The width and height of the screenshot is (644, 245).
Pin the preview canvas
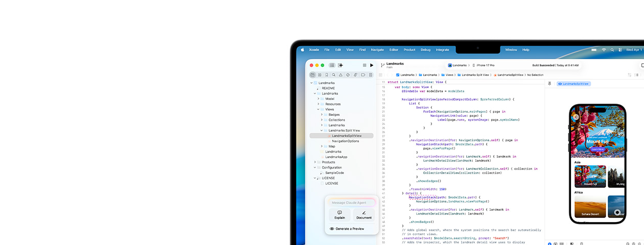[549, 83]
